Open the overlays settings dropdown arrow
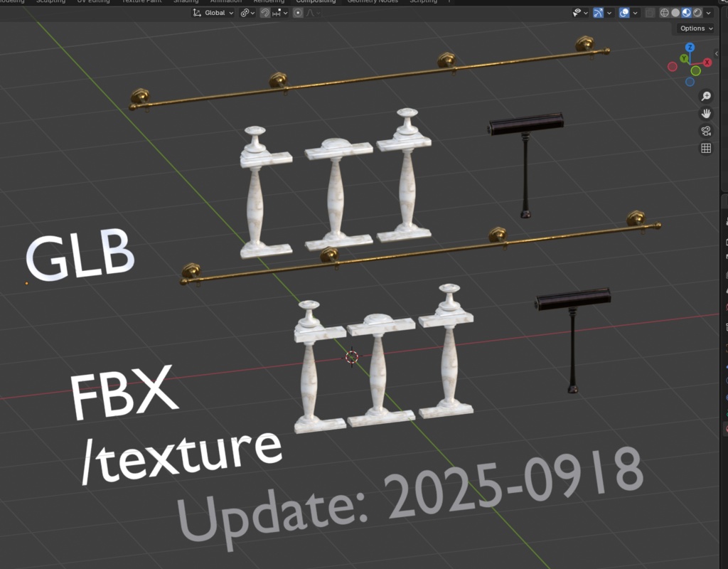This screenshot has height=569, width=728. [635, 13]
